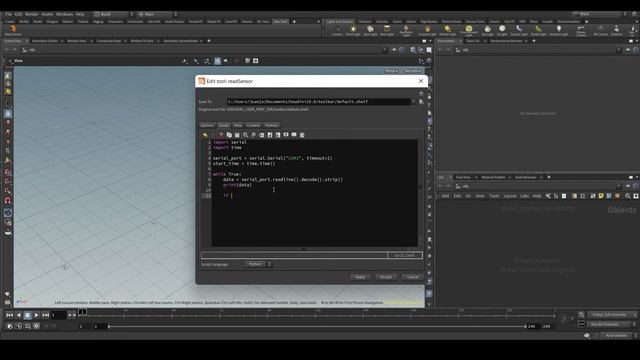Play the timeline backward

point(18,315)
